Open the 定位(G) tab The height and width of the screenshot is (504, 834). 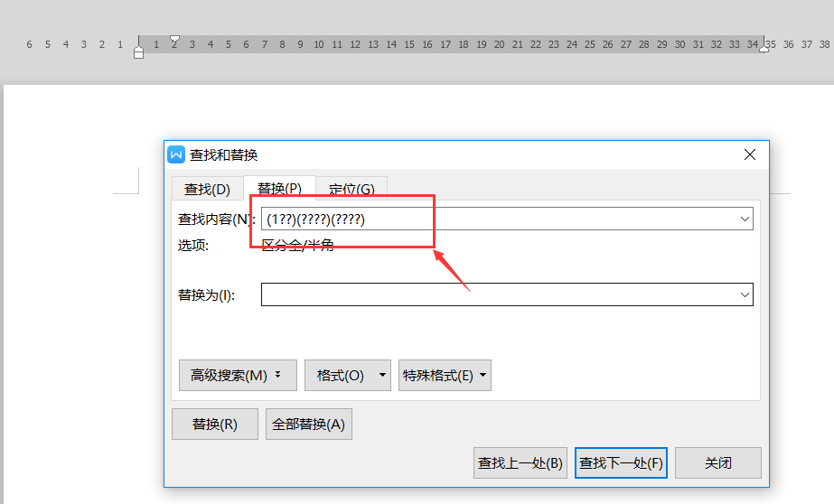pyautogui.click(x=351, y=189)
